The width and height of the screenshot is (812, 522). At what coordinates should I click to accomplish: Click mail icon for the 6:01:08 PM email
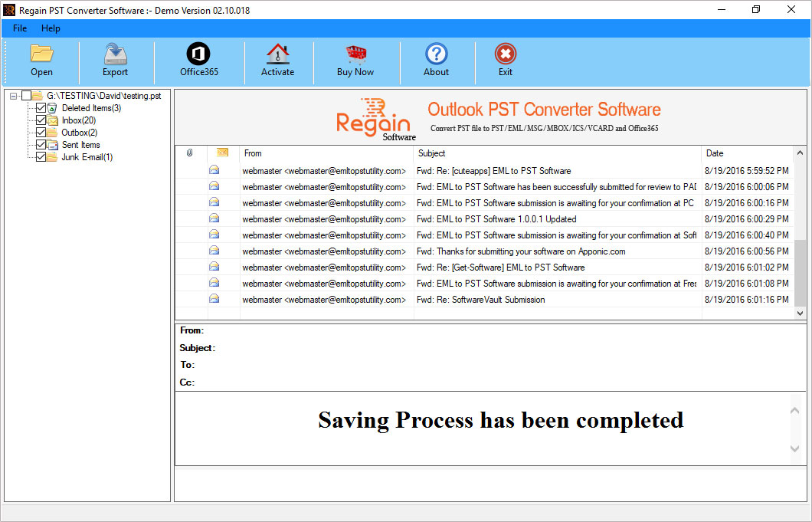click(x=214, y=283)
